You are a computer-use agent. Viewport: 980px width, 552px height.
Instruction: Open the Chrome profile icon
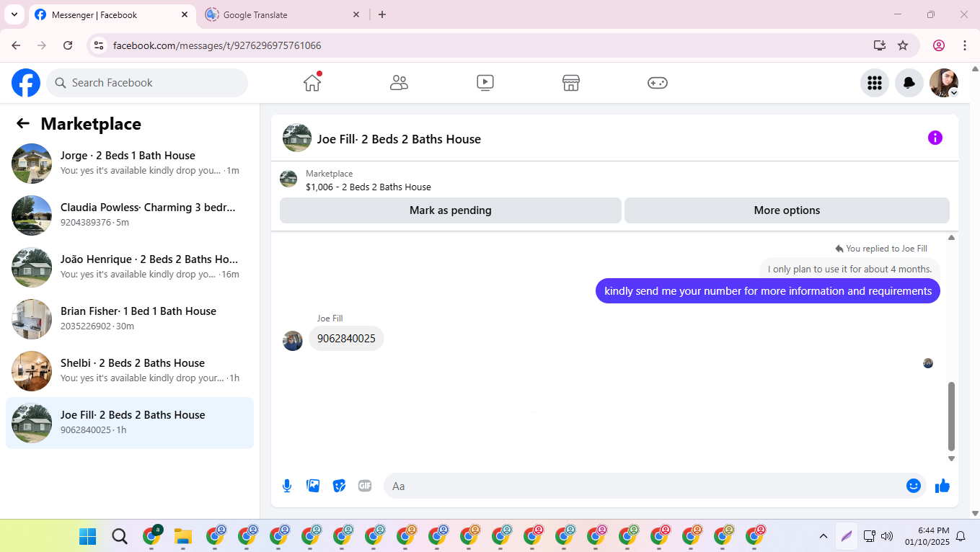(939, 45)
